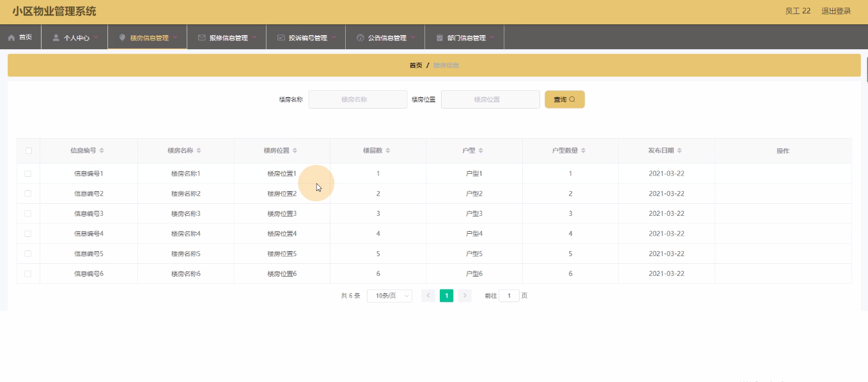
Task: Toggle the select-all checkbox in table header
Action: click(x=28, y=151)
